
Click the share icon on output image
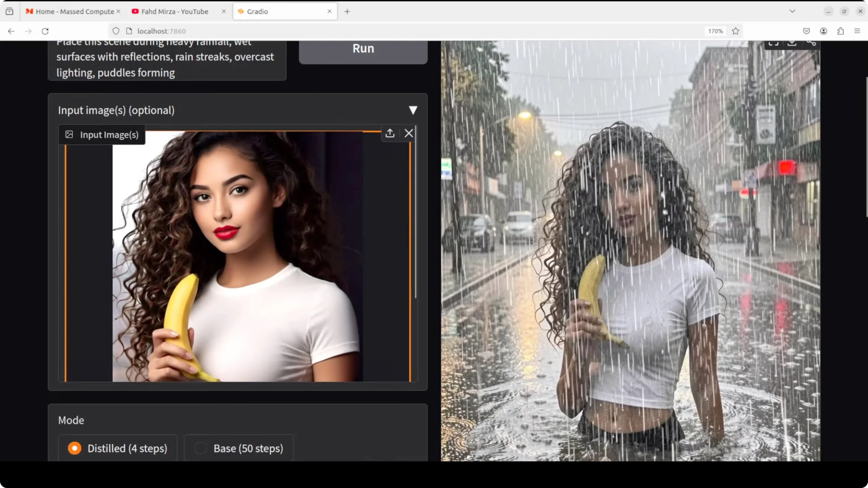(811, 43)
